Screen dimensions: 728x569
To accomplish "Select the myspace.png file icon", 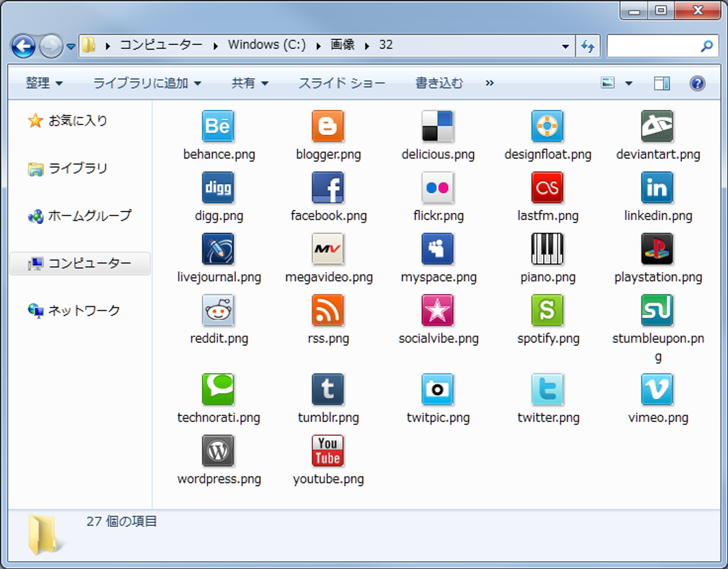I will click(x=437, y=249).
